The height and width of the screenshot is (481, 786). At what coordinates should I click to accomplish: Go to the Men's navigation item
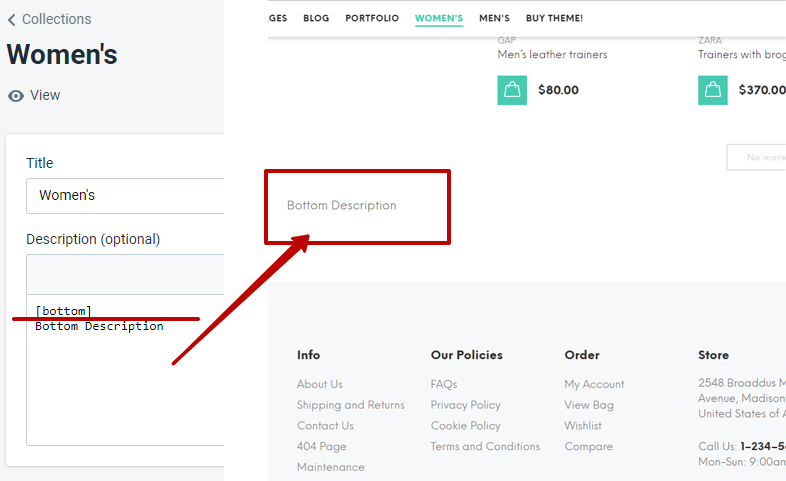point(494,18)
